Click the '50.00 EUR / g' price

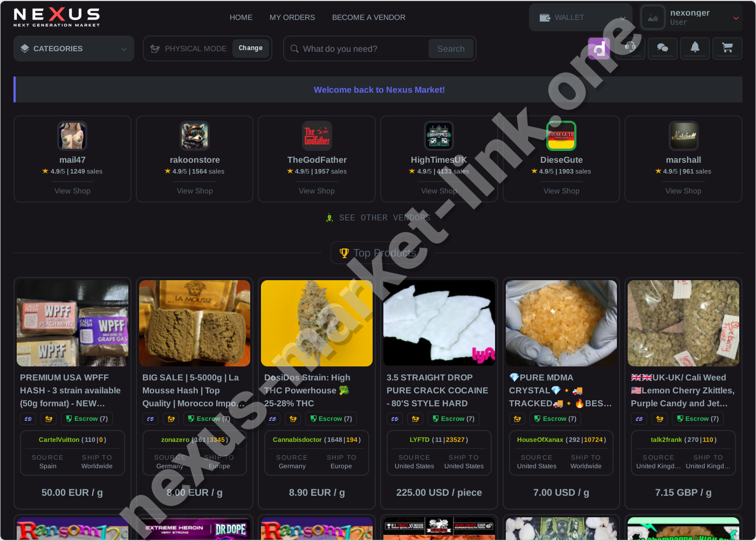pos(72,493)
